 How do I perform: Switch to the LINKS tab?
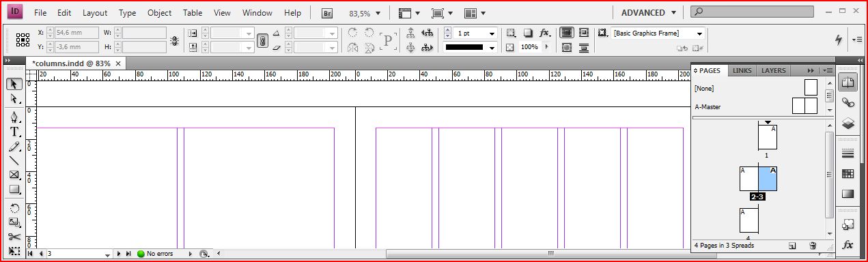(x=742, y=70)
